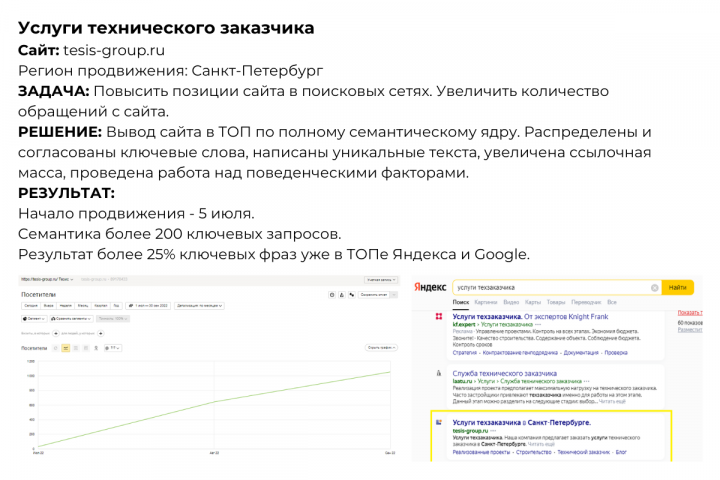Click the red Показать link at right

point(690,313)
